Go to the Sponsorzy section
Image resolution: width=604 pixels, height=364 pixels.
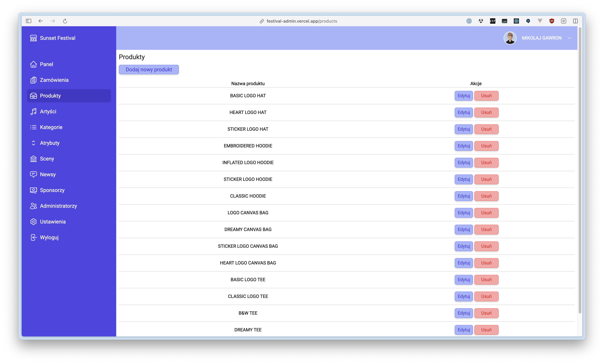52,190
